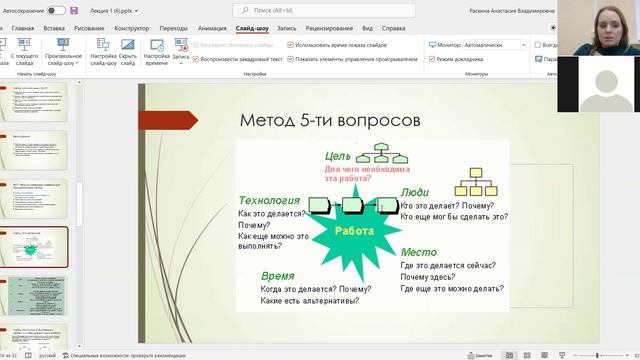Click zoom in plus button
The image size is (640, 360).
tap(627, 356)
